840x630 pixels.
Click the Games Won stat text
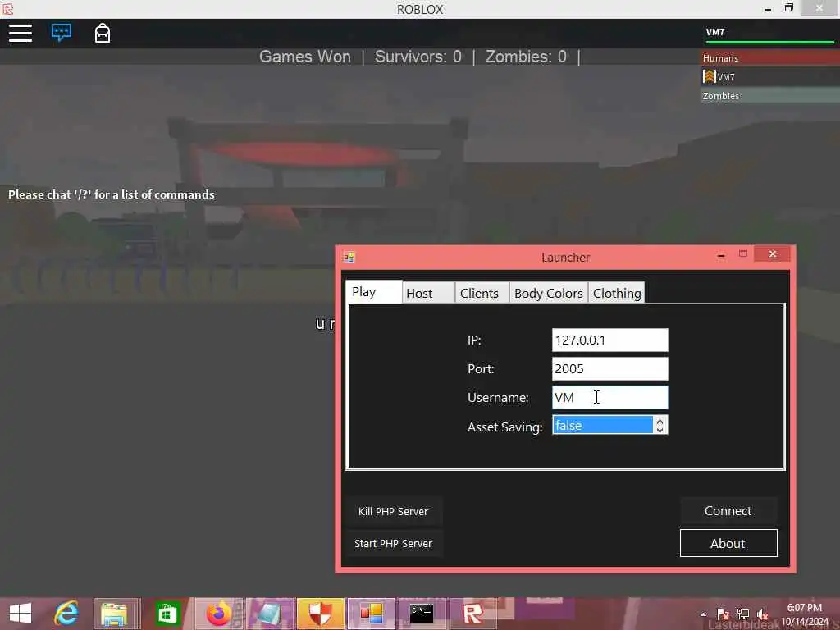click(x=305, y=57)
